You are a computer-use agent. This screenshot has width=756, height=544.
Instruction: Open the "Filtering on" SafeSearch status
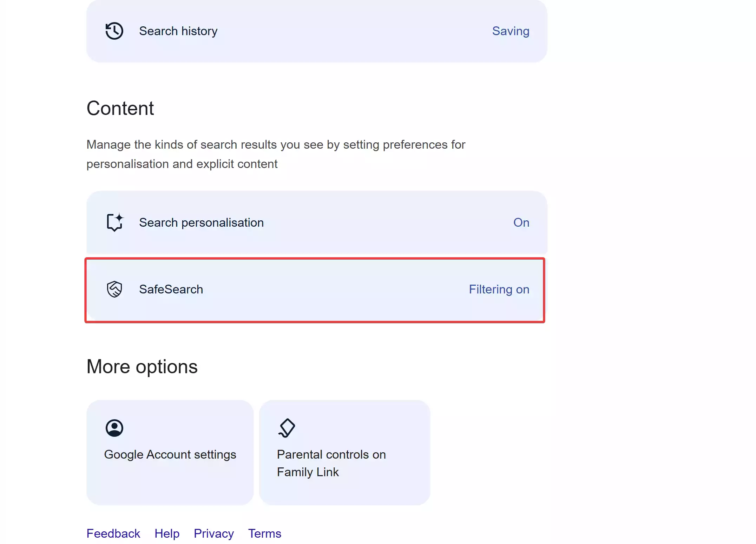click(499, 289)
